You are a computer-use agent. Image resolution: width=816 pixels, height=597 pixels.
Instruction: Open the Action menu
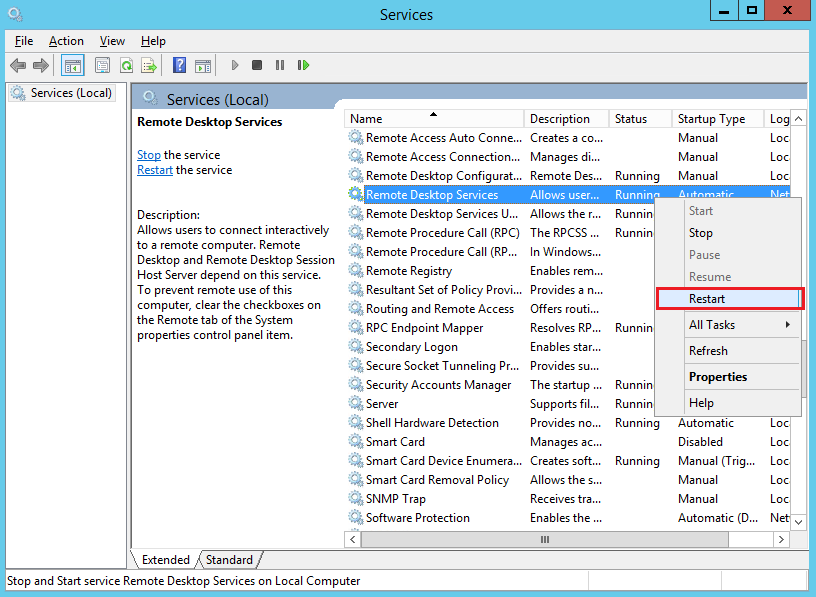(66, 41)
